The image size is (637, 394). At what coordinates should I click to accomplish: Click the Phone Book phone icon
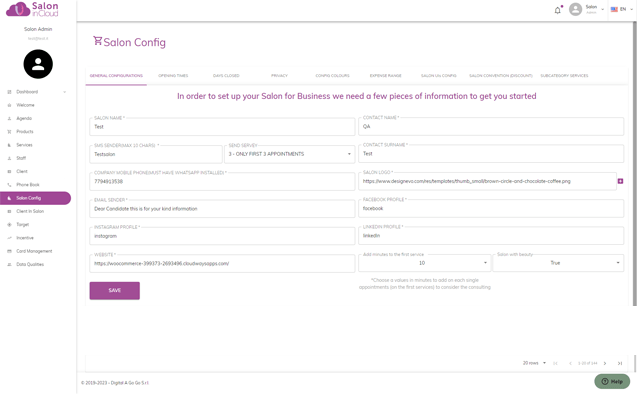coord(9,185)
